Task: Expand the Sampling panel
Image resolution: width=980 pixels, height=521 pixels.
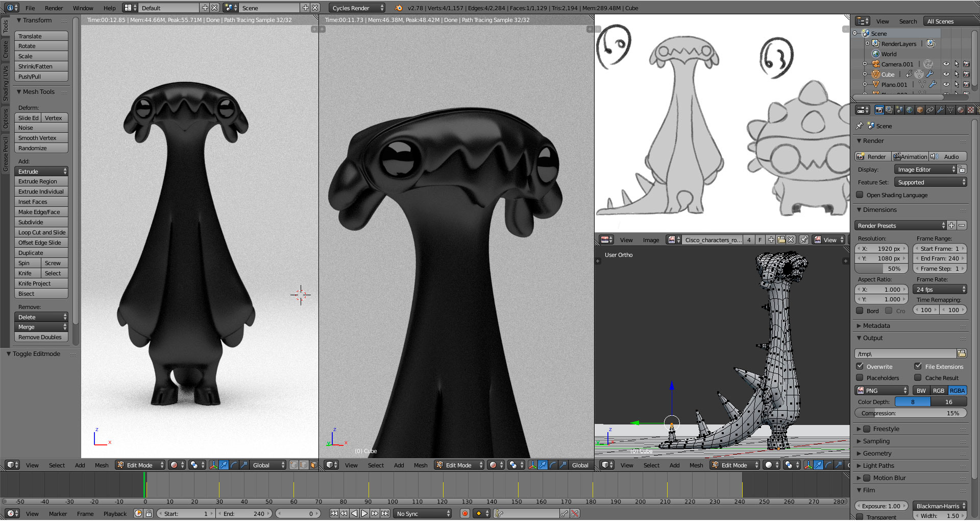Action: (x=876, y=441)
